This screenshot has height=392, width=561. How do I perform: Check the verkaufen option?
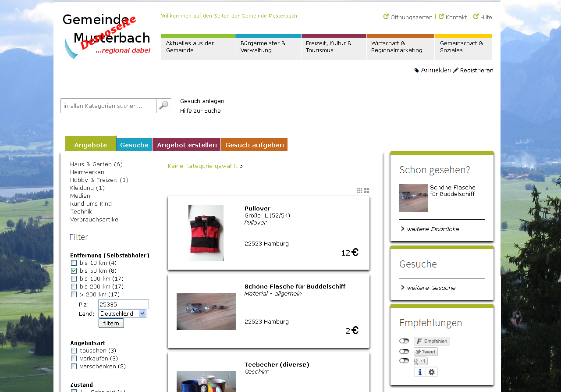pyautogui.click(x=74, y=359)
